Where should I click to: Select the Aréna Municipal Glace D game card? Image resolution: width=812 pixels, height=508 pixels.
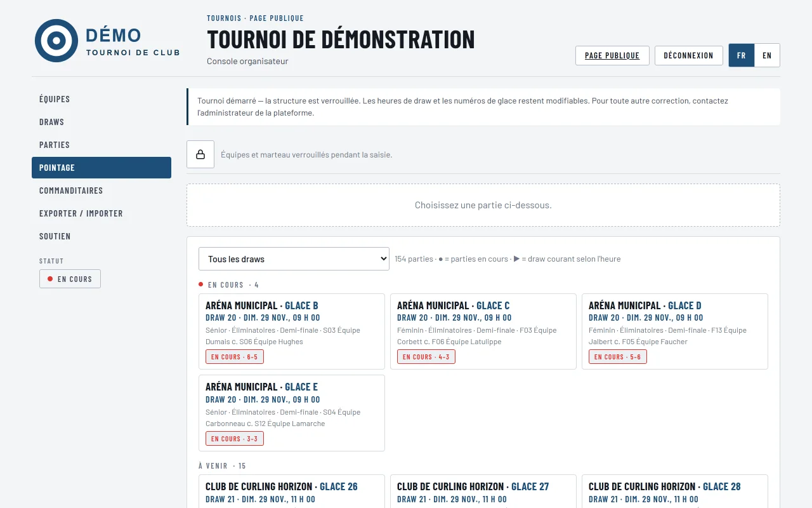pyautogui.click(x=675, y=331)
